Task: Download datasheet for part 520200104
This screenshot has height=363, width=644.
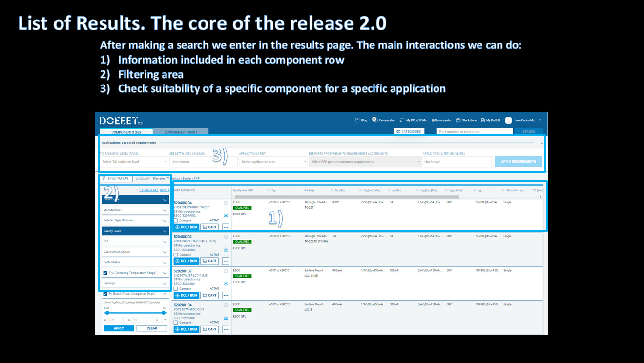Action: click(226, 318)
